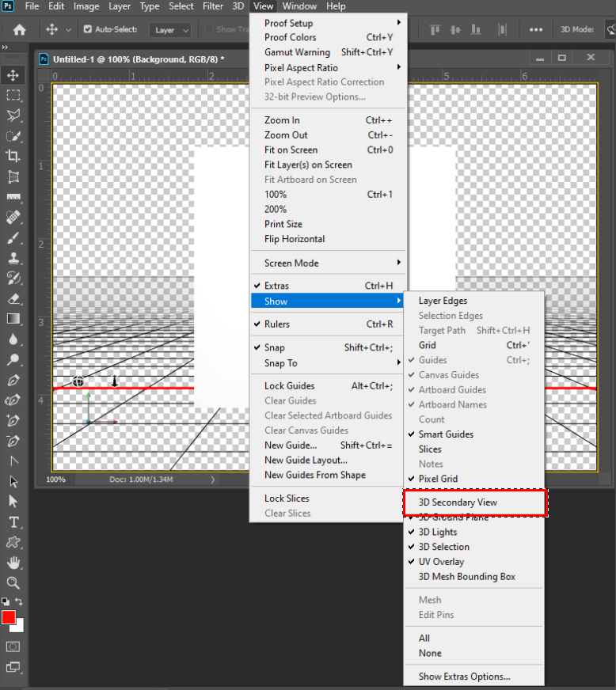Select the Horizontal Type tool
This screenshot has height=690, width=616.
[x=13, y=522]
